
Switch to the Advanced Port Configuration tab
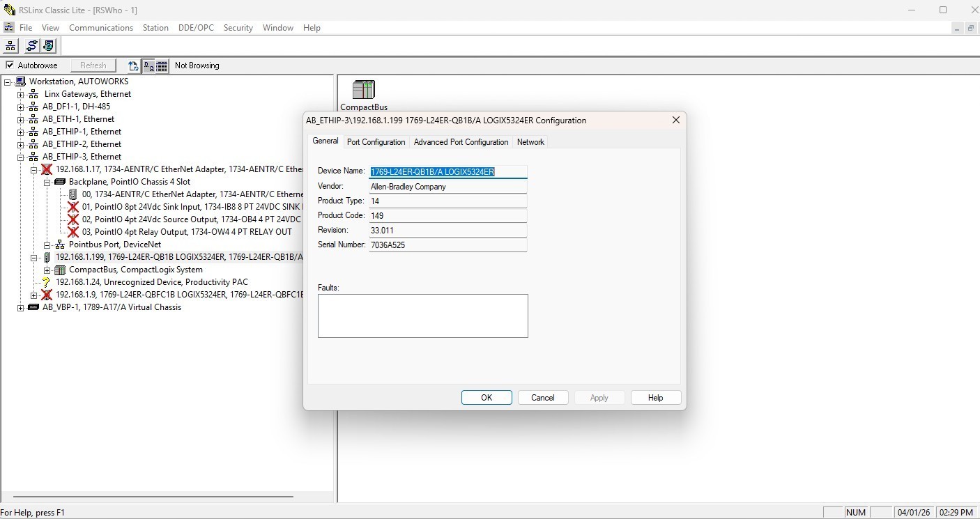pos(461,142)
